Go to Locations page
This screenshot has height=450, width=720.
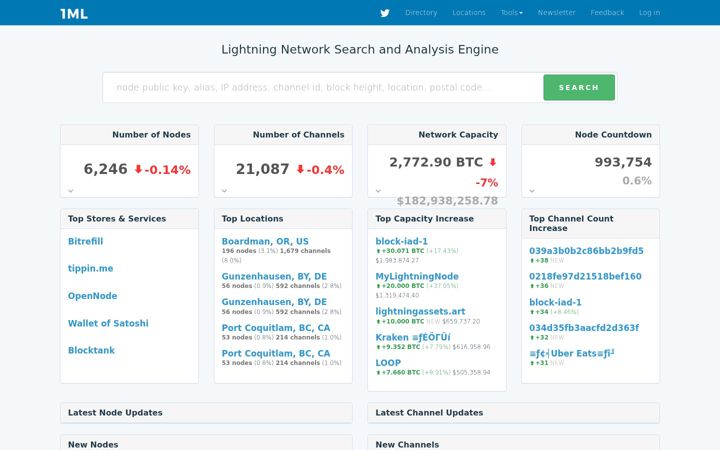point(469,12)
